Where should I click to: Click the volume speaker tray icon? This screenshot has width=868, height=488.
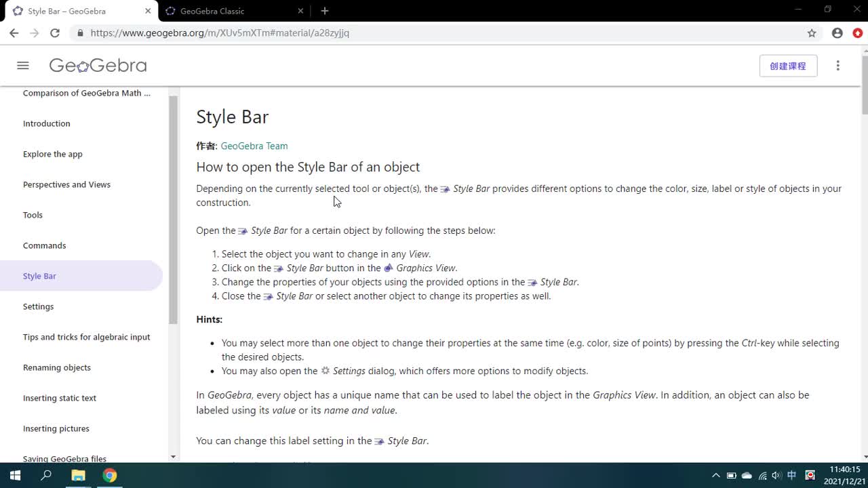point(776,476)
